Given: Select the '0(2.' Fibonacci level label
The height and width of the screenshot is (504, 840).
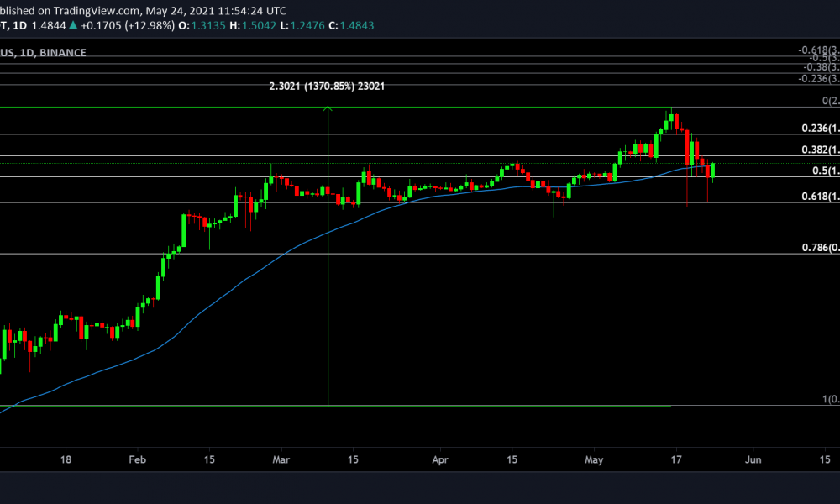Looking at the screenshot, I should 831,101.
